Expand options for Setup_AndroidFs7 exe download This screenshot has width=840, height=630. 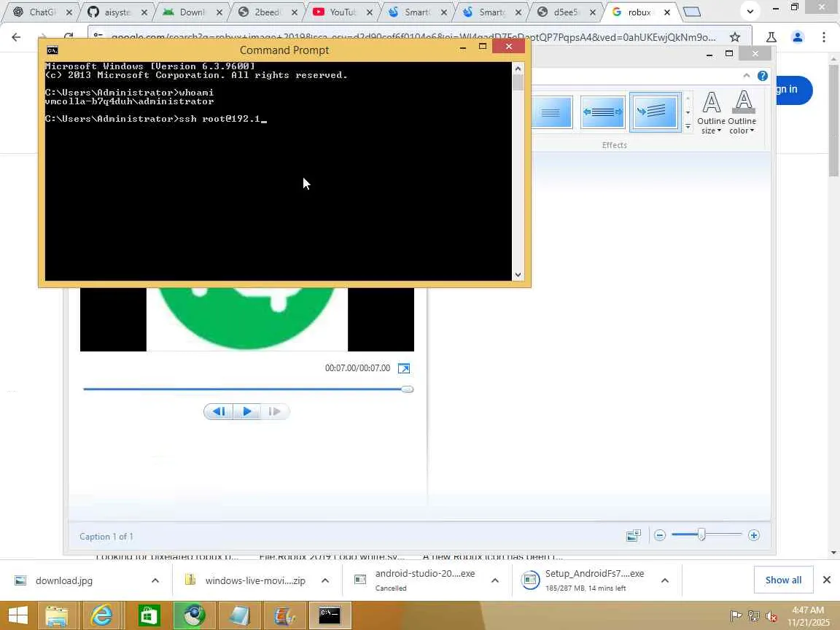(665, 580)
